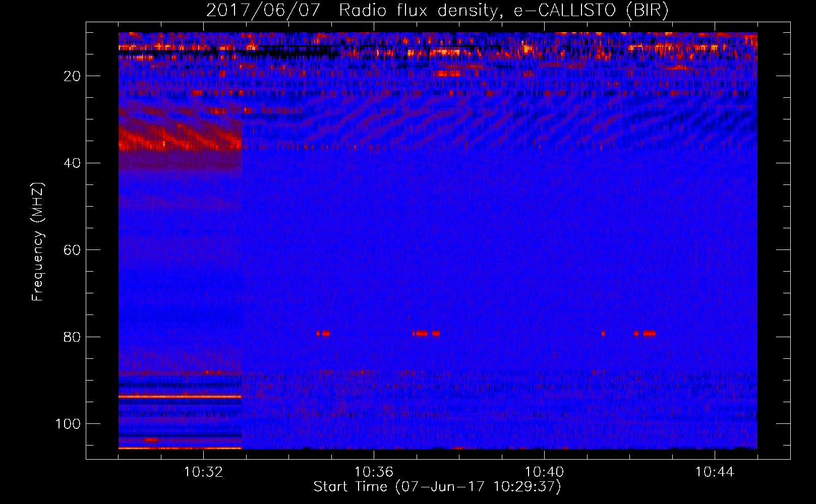Click the time tick label "10:40"
The height and width of the screenshot is (504, 816).
tap(544, 472)
